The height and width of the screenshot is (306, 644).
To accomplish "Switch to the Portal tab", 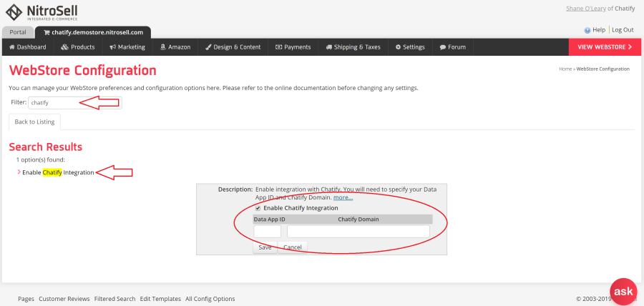I will click(18, 32).
